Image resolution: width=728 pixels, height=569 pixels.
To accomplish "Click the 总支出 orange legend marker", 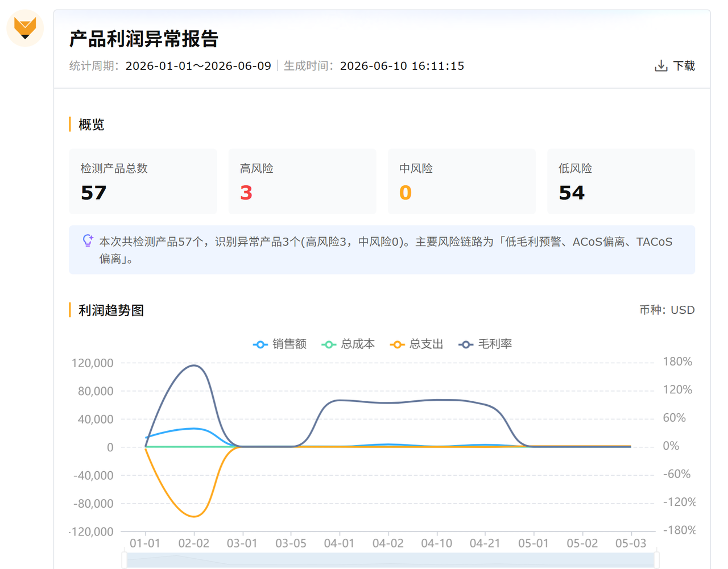I will pos(398,344).
